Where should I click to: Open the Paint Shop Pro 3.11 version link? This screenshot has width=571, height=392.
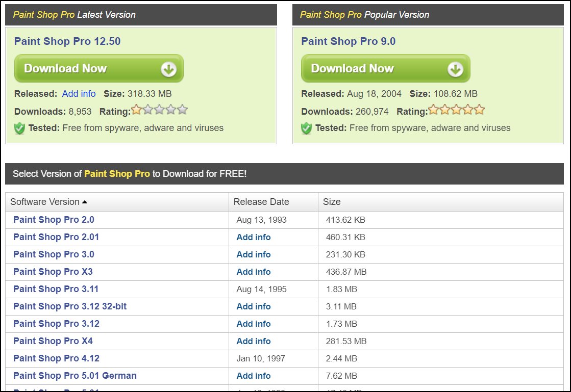pyautogui.click(x=56, y=289)
